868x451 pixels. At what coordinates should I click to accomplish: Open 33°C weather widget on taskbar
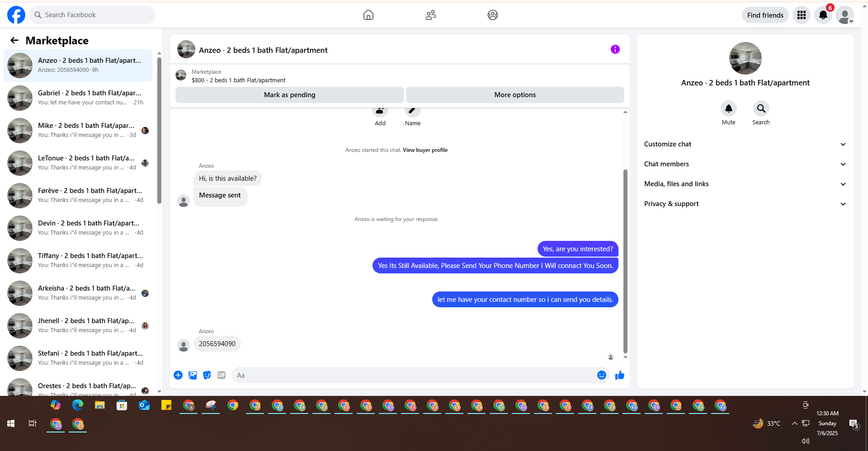click(766, 423)
